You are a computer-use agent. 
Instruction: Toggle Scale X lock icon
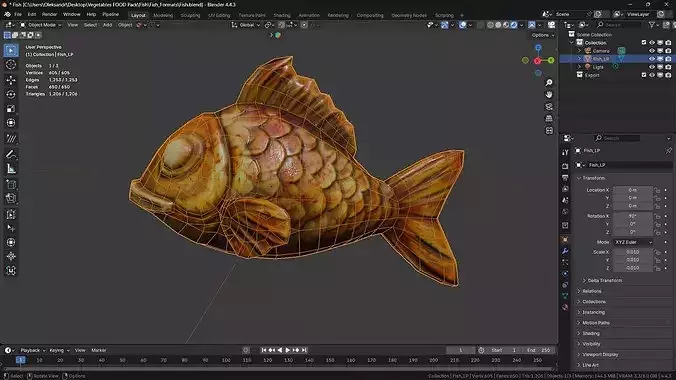657,252
